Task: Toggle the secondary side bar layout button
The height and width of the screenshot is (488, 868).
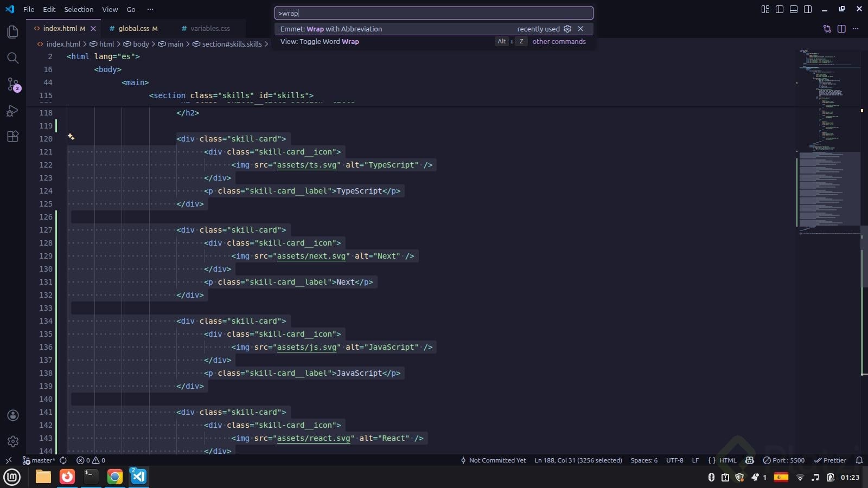Action: [x=808, y=9]
